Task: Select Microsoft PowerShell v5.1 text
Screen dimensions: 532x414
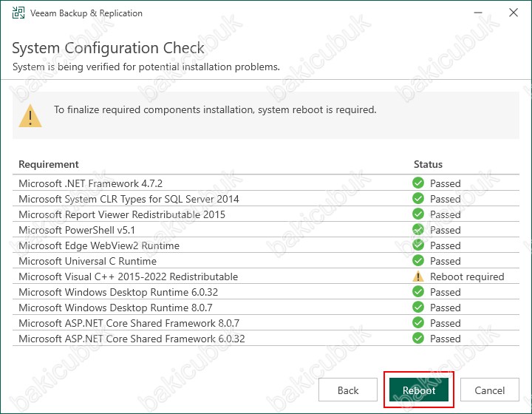Action: point(77,230)
